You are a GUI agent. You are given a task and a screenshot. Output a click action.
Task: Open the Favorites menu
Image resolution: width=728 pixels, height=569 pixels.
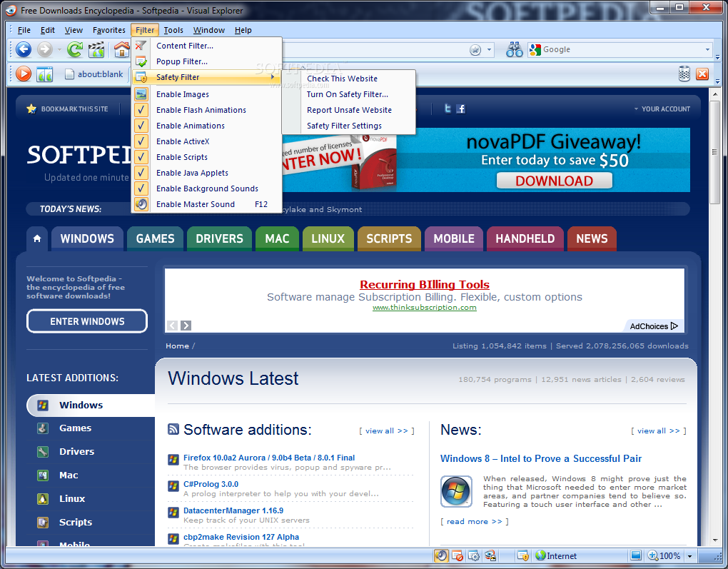point(108,30)
